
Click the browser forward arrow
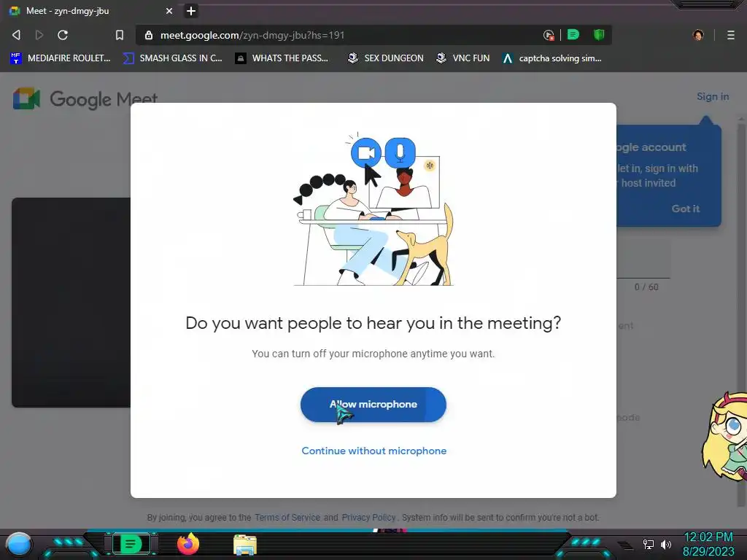coord(39,35)
